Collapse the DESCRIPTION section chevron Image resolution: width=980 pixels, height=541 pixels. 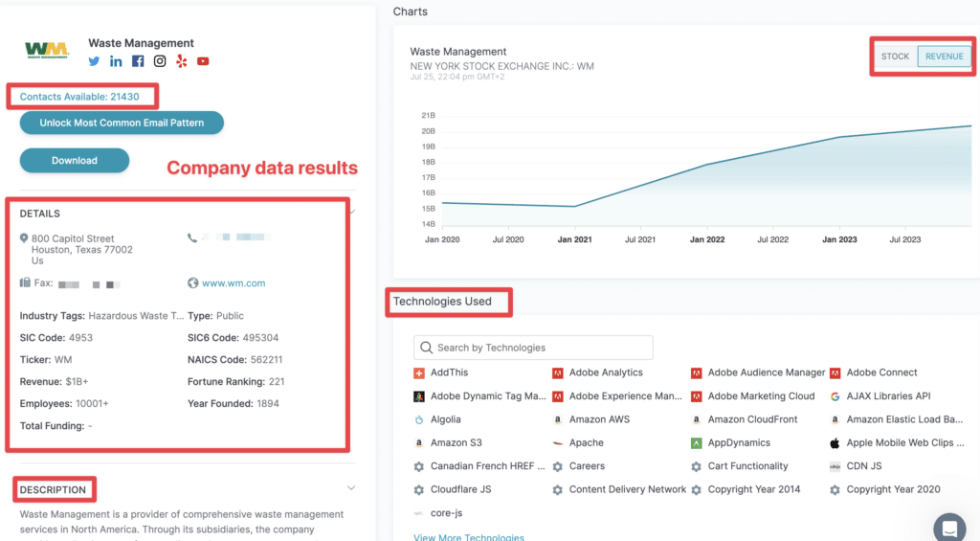pyautogui.click(x=351, y=487)
